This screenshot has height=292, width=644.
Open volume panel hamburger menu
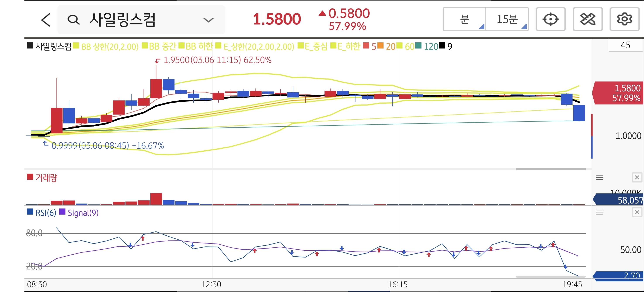click(599, 177)
